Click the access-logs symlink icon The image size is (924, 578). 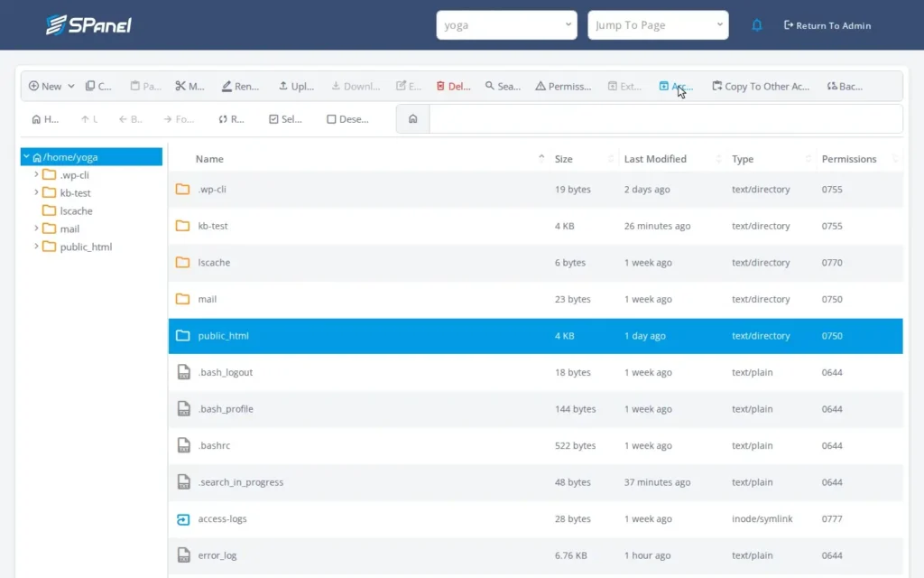pyautogui.click(x=183, y=519)
